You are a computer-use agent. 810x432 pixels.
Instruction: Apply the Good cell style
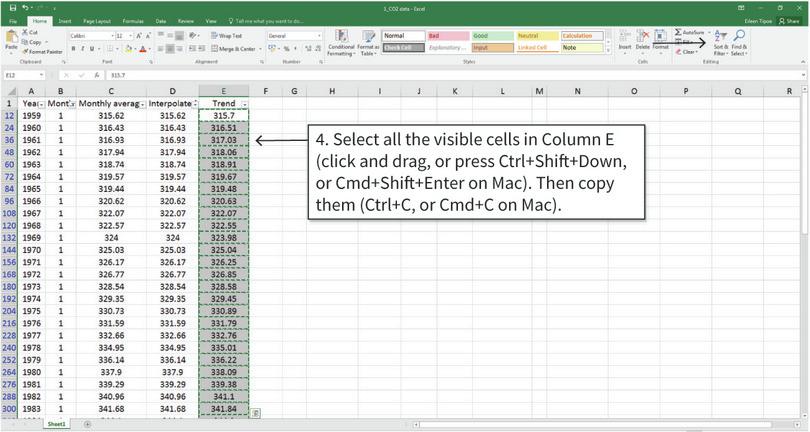tap(492, 36)
